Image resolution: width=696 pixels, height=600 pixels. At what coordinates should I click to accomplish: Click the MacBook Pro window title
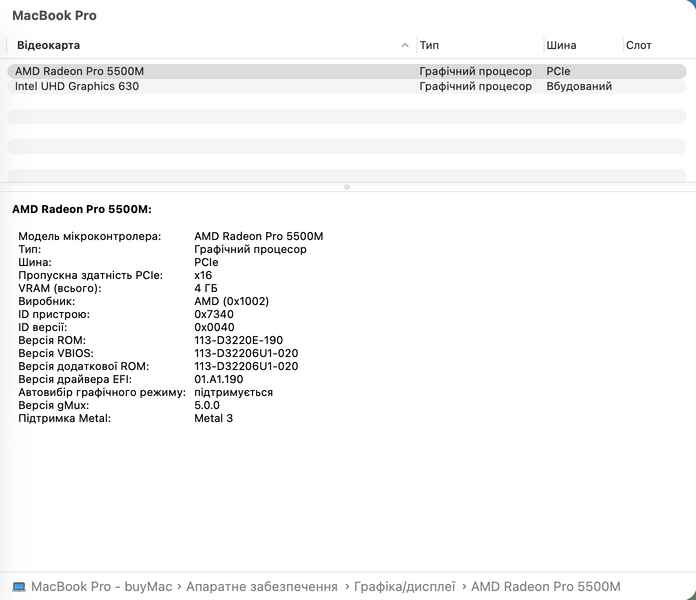pos(54,16)
